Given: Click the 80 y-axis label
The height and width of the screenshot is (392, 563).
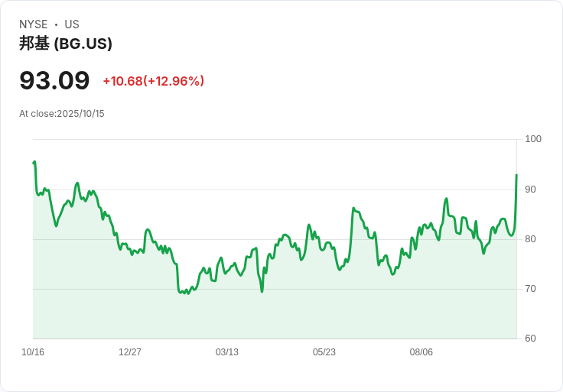Looking at the screenshot, I should coord(531,239).
